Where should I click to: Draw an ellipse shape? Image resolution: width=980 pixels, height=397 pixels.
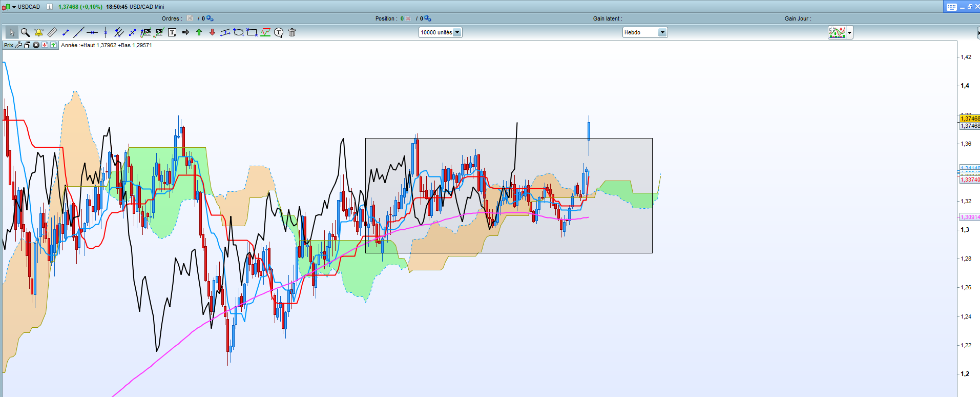239,32
